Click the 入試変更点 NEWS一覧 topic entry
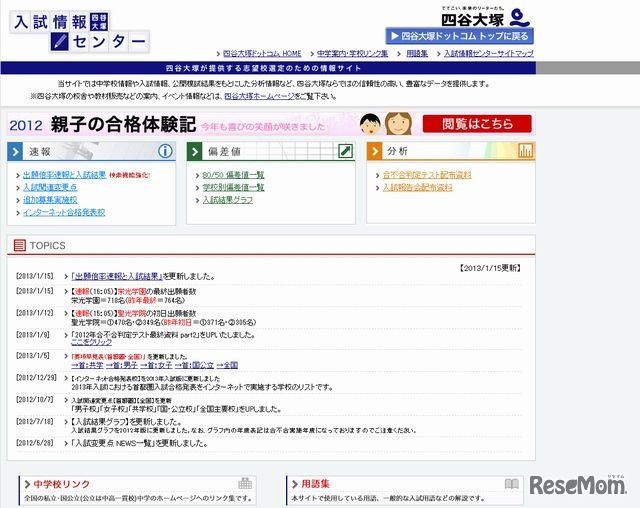The height and width of the screenshot is (508, 640). click(x=139, y=443)
